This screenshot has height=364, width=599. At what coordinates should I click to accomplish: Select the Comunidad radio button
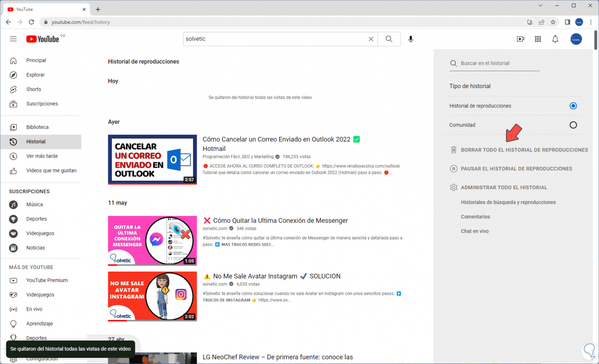pyautogui.click(x=573, y=125)
